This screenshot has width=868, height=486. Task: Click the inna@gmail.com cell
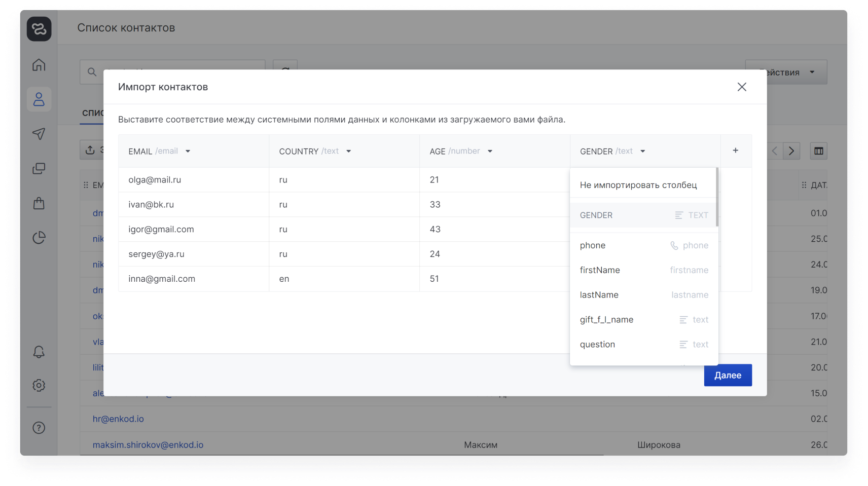coord(194,279)
